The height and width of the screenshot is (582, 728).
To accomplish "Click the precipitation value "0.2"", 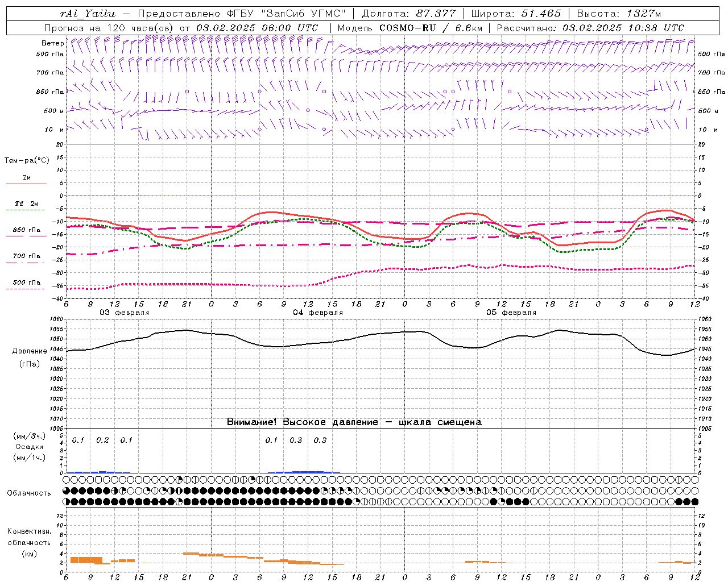I will pos(102,440).
